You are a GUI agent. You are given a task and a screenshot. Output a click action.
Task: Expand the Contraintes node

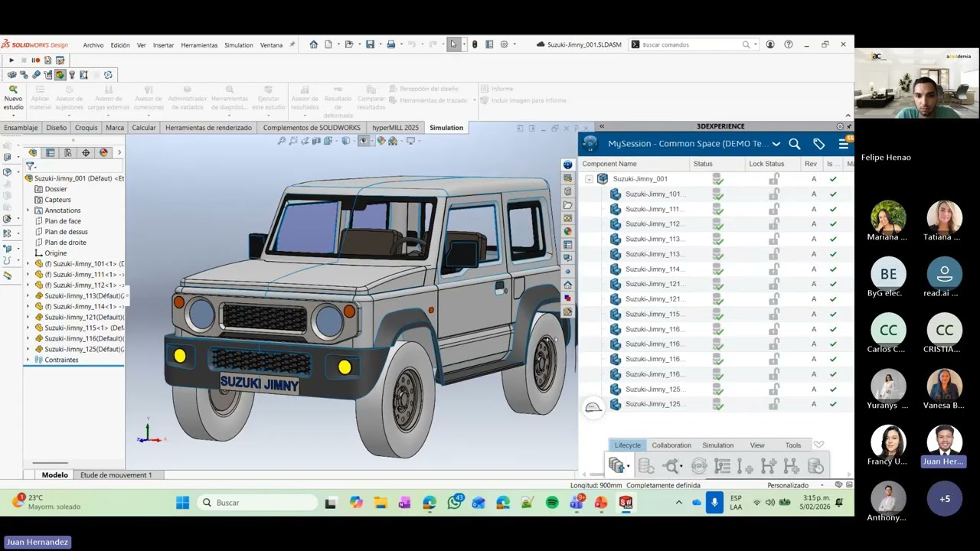coord(28,360)
